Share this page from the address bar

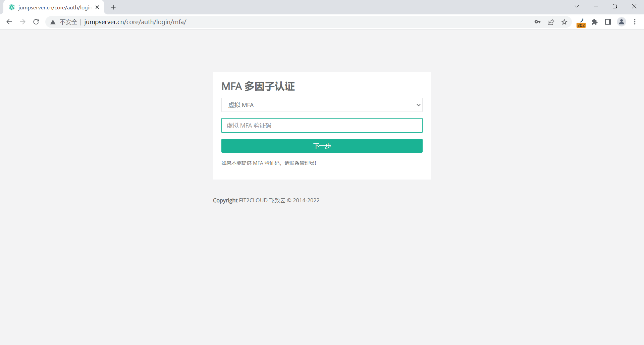(551, 22)
